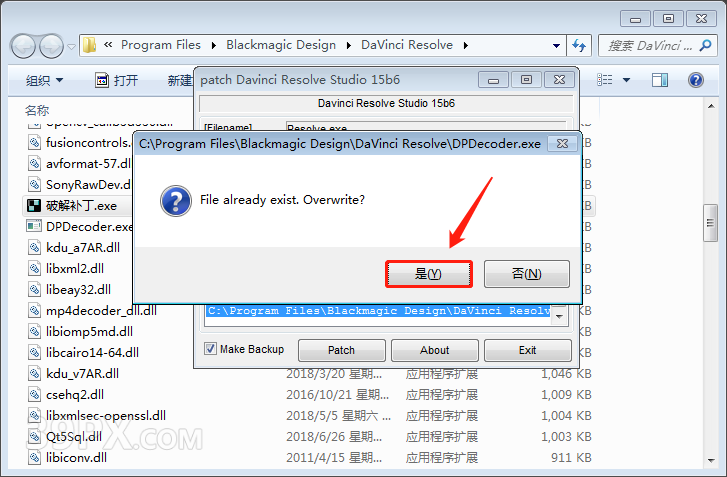Click the Patch button in patcher window
Screen dimensions: 727x477
point(342,350)
